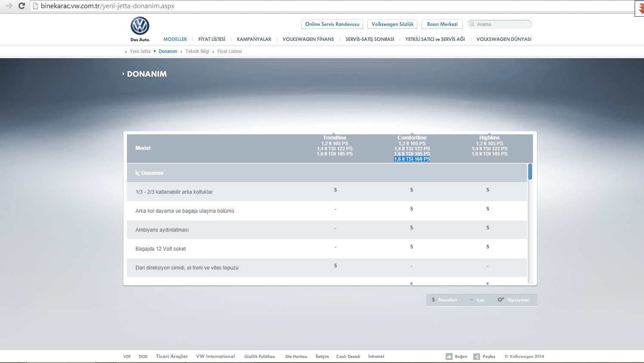644x363 pixels.
Task: Click highlighted 1,6 lt TSI 160 PS text
Action: coord(412,159)
